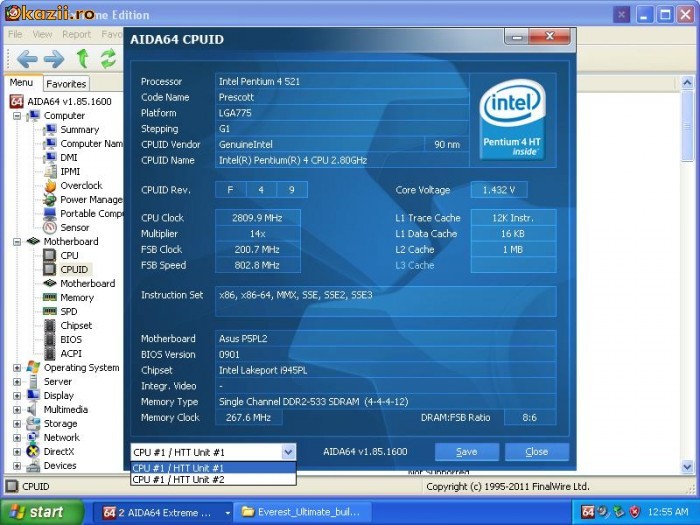The image size is (700, 525).
Task: Go back with the blue left arrow
Action: [27, 58]
